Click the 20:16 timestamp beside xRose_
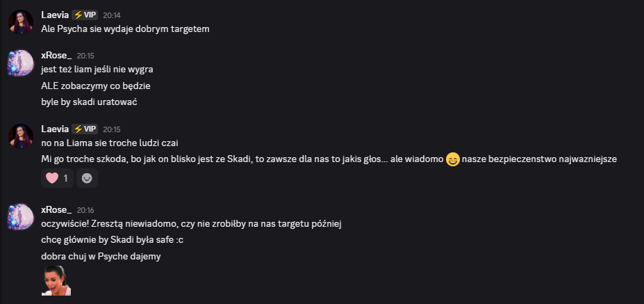The image size is (644, 304). click(x=85, y=209)
